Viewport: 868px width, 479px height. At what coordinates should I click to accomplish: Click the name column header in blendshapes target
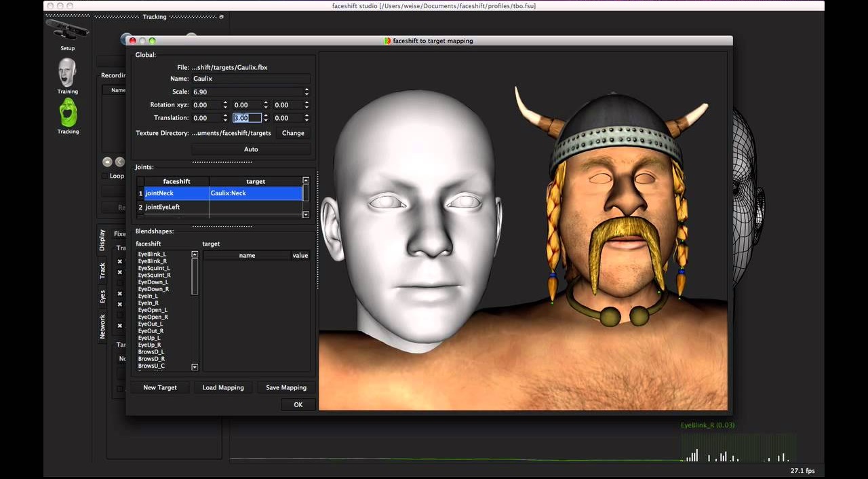coord(247,255)
